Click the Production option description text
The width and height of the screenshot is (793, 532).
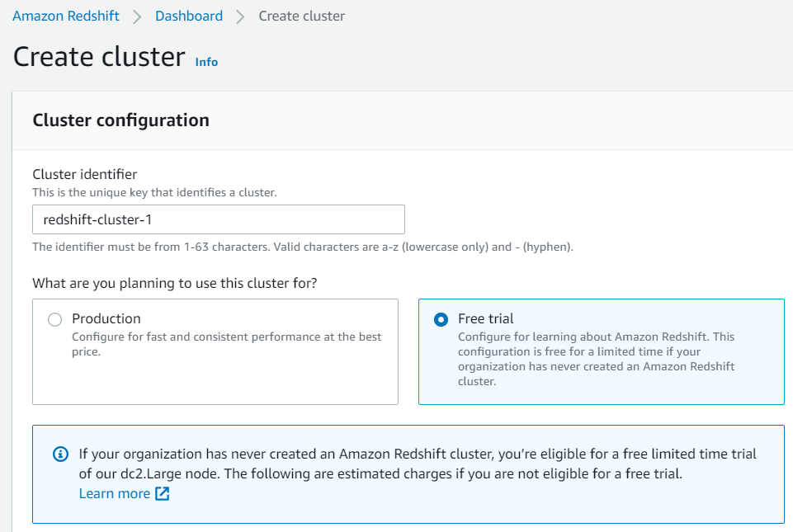(226, 344)
